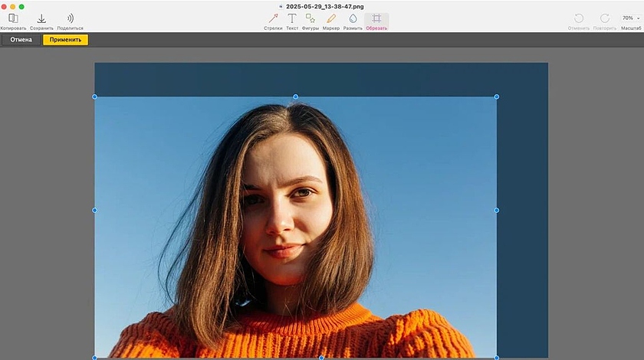
Task: Click the top-left crop corner handle
Action: click(x=95, y=97)
